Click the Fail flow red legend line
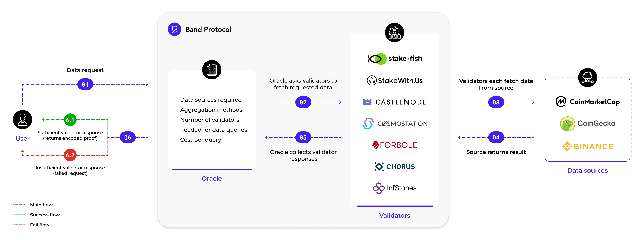644x240 pixels. (x=19, y=225)
